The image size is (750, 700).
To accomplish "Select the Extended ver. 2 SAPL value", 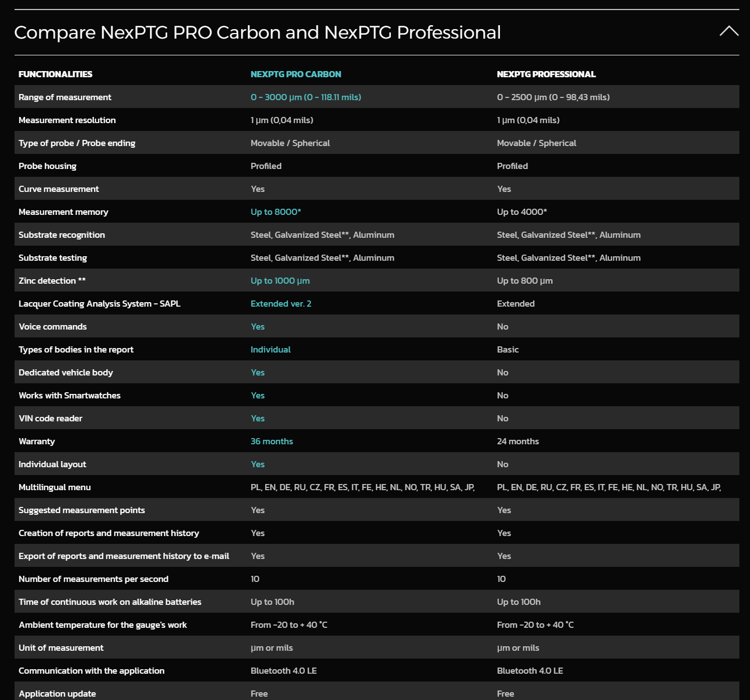I will [x=281, y=304].
